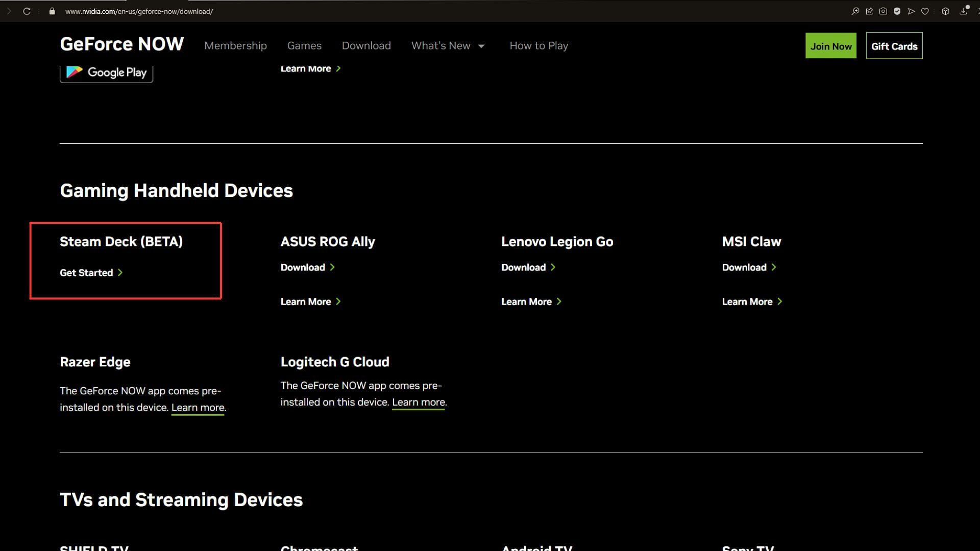Image resolution: width=980 pixels, height=551 pixels.
Task: Open the Google Play store link
Action: pyautogui.click(x=106, y=71)
